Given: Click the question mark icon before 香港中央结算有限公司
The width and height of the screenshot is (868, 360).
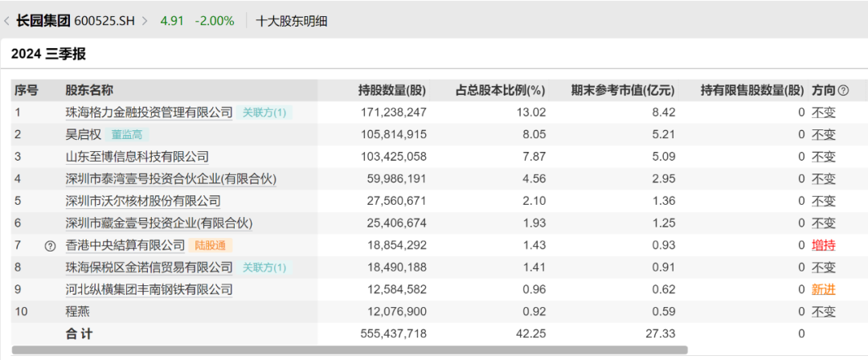Looking at the screenshot, I should click(x=50, y=245).
